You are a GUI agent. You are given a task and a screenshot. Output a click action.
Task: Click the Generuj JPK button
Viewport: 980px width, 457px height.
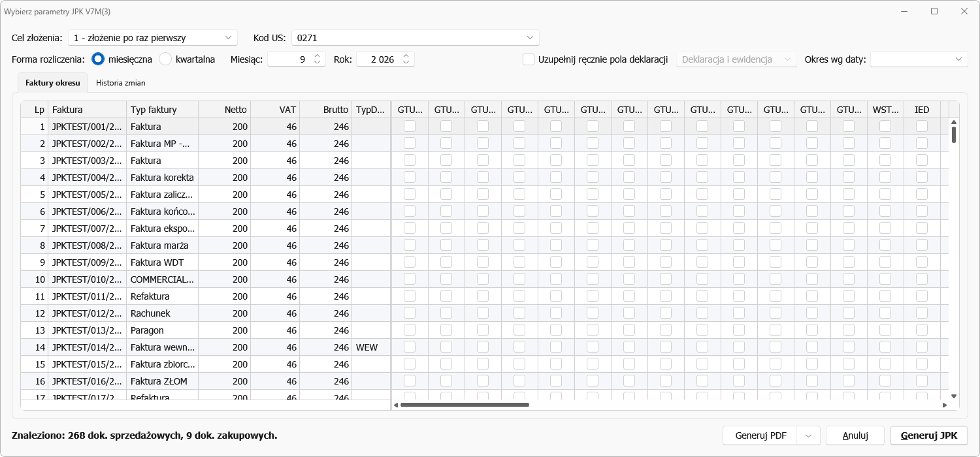coord(928,435)
